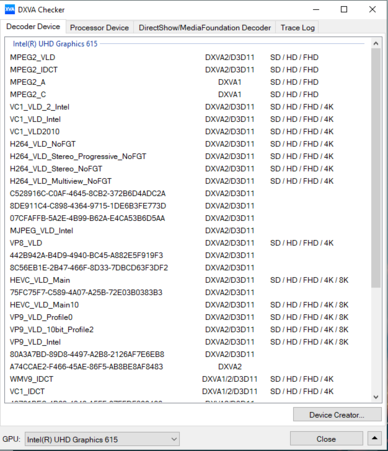Click SD / HD / FHD / 4K / 8K in HEVC_VLD_Main row
Viewport: 388px width, 451px height.
[x=309, y=280]
